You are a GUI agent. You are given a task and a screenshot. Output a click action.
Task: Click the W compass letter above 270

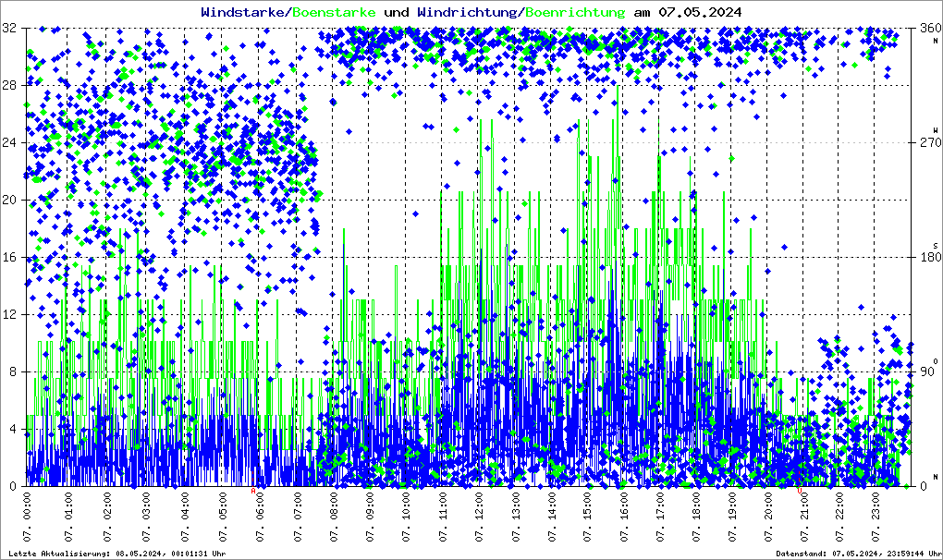pos(935,130)
